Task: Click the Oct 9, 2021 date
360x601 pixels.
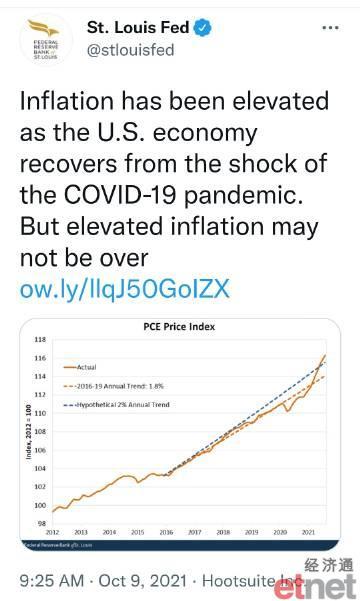Action: coord(143,580)
